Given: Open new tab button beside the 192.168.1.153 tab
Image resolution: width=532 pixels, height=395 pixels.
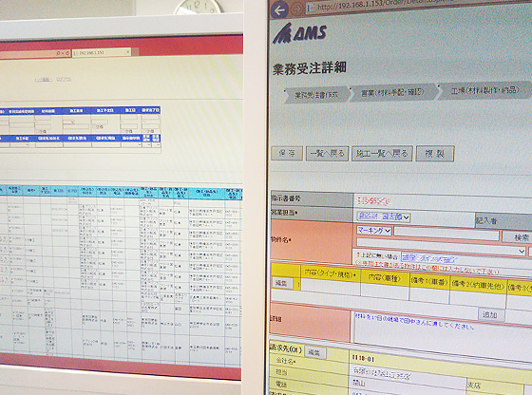Looking at the screenshot, I should point(135,51).
